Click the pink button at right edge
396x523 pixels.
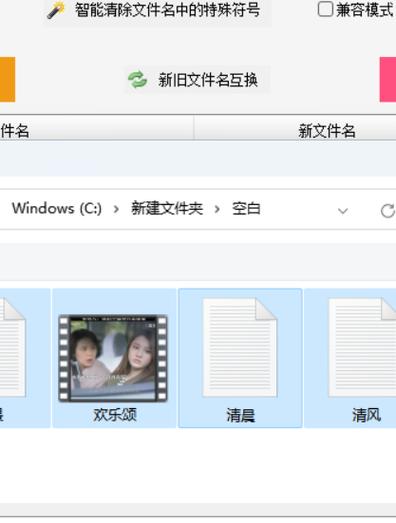click(388, 79)
